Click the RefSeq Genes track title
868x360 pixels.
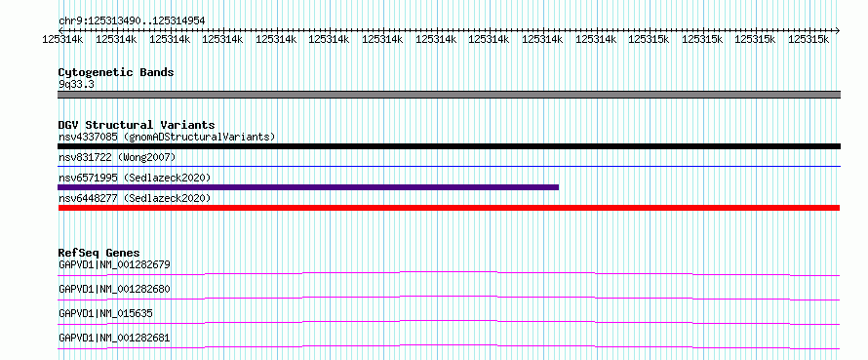99,253
